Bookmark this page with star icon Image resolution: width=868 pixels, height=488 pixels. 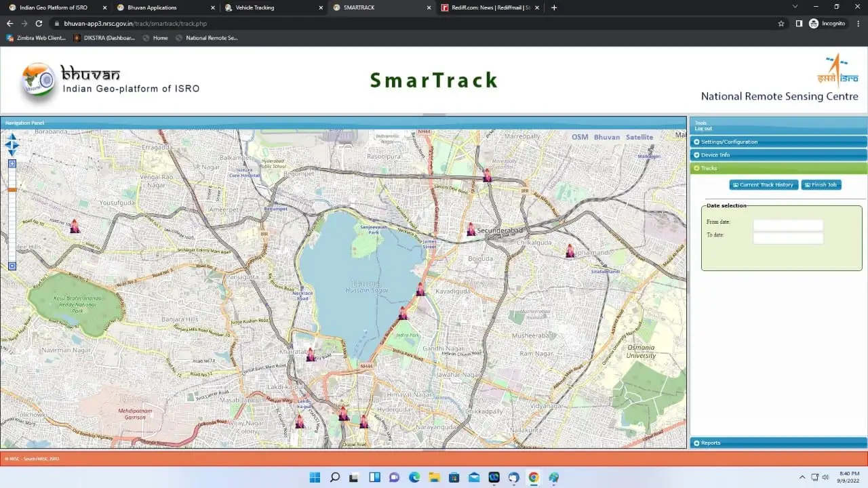[x=781, y=23]
